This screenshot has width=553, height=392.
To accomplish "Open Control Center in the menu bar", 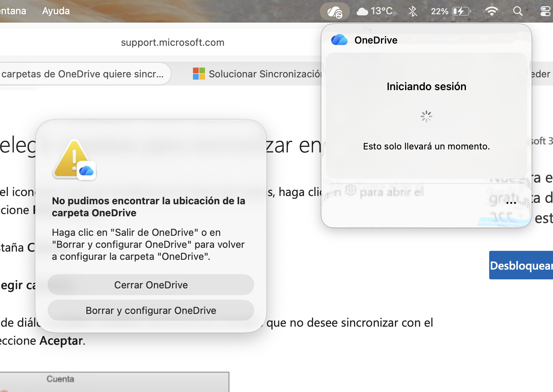I will pos(545,11).
